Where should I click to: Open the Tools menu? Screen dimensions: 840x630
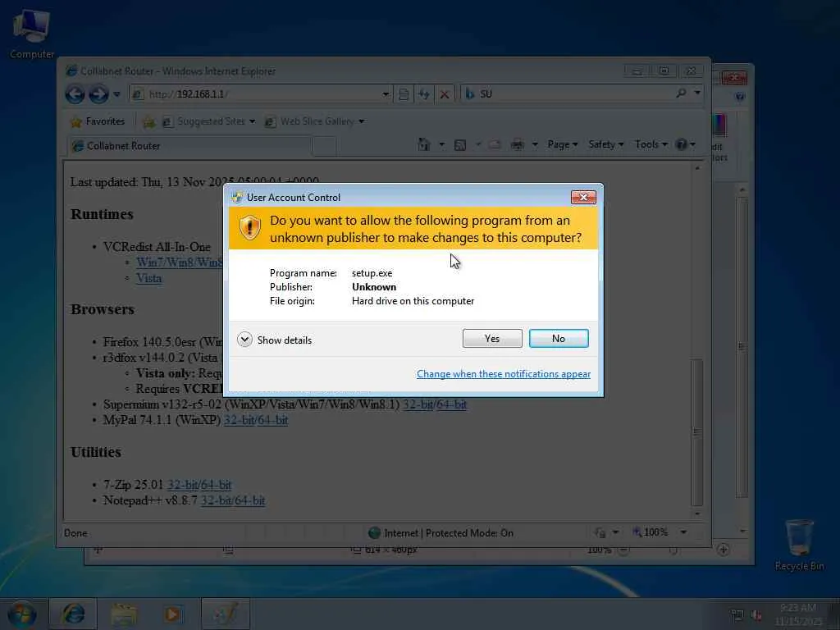651,144
